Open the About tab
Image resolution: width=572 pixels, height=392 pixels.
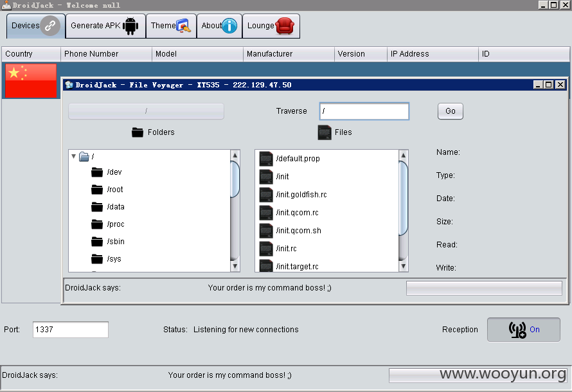click(x=219, y=26)
